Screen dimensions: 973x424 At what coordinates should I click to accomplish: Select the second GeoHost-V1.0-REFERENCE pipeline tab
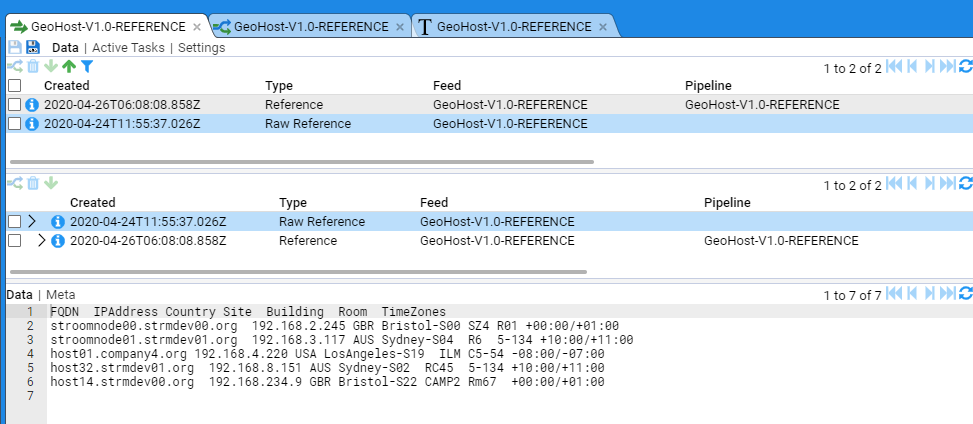pyautogui.click(x=310, y=26)
